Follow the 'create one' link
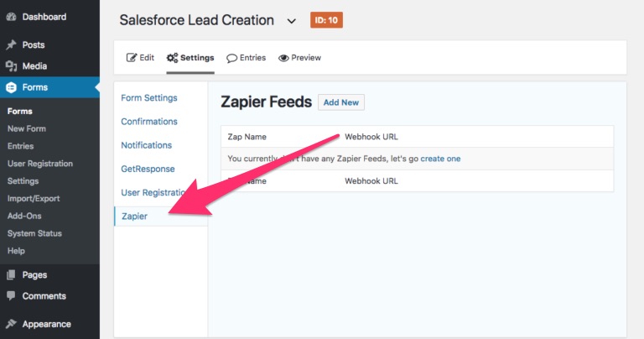 pyautogui.click(x=440, y=159)
